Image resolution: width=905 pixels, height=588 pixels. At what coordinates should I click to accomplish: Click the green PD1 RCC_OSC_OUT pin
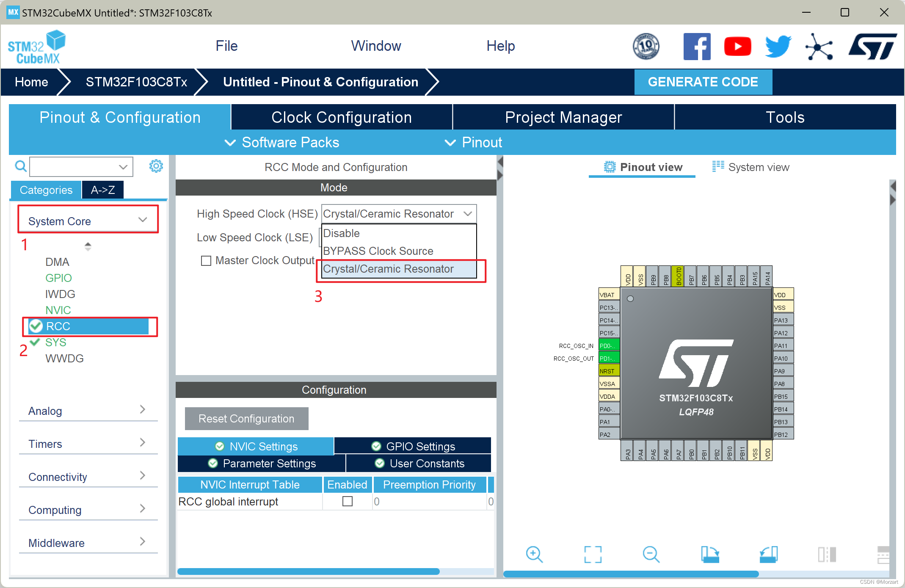[x=609, y=358]
